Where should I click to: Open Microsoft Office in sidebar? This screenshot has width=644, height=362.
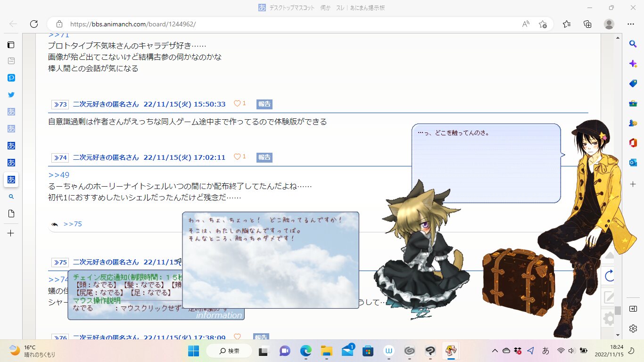coord(633,143)
